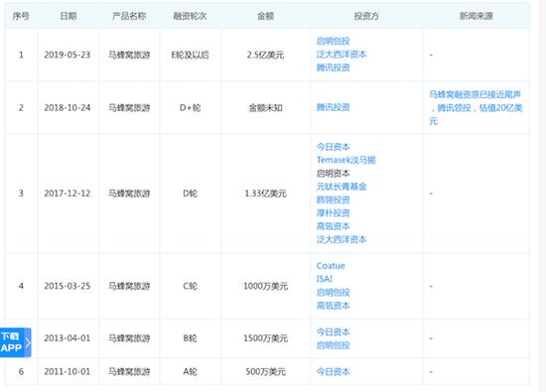The width and height of the screenshot is (546, 392).
Task: Select the date cell 2018-10-24
Action: pos(68,107)
